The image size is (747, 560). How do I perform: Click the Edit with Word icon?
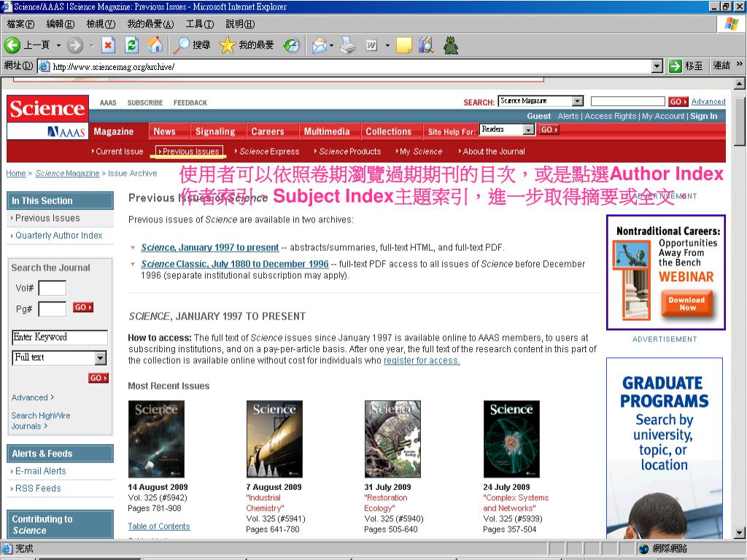coord(371,46)
